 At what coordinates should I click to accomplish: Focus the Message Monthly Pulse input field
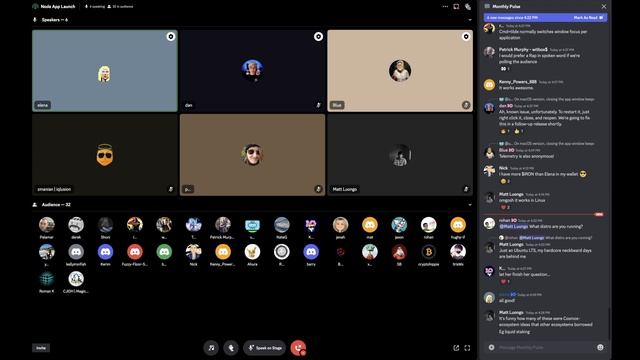coord(545,347)
